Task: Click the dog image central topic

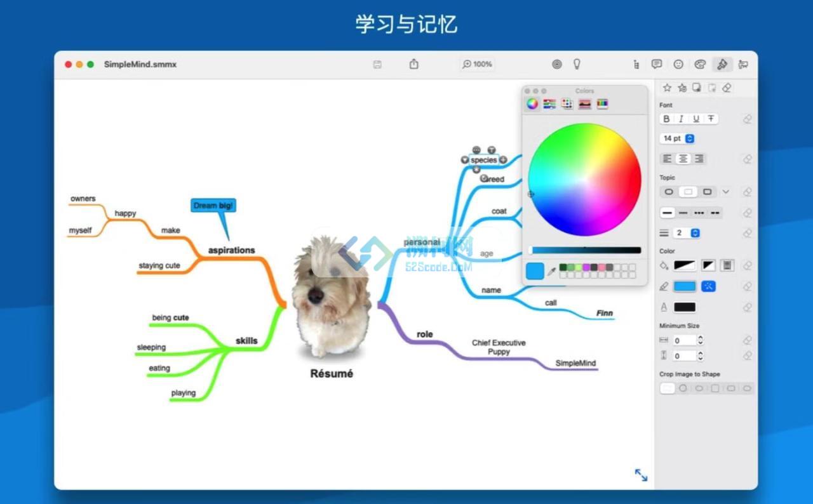Action: click(x=331, y=296)
